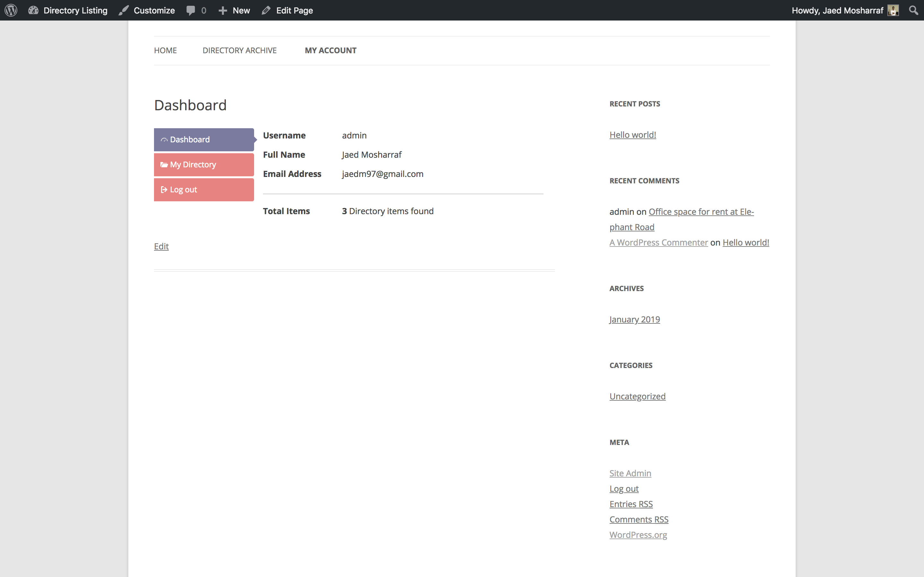
Task: Open the My Directory tab
Action: tap(204, 164)
